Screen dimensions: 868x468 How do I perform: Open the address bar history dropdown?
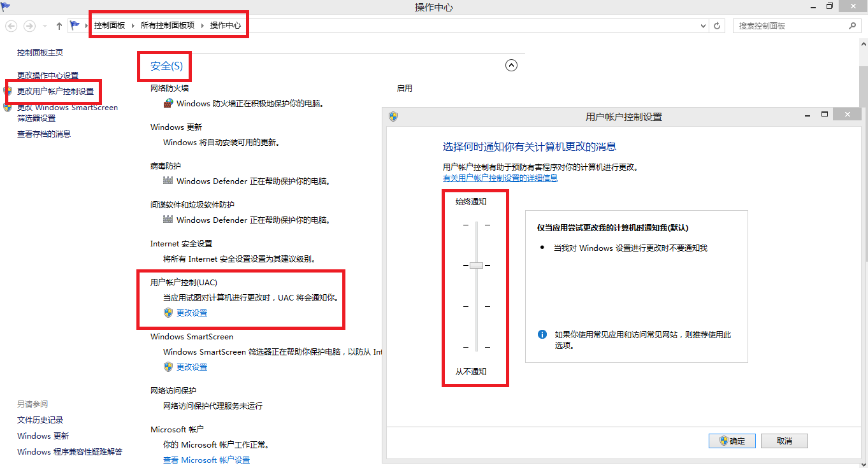[704, 26]
